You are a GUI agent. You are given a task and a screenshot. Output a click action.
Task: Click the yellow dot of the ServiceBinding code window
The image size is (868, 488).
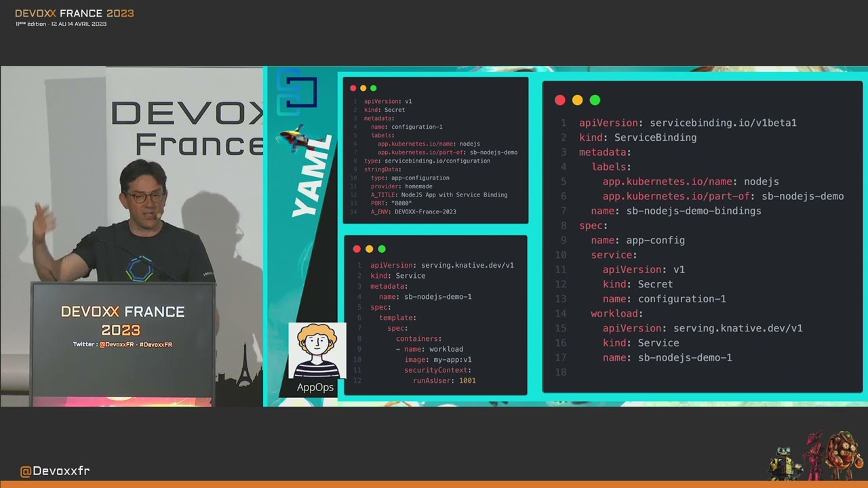[578, 100]
